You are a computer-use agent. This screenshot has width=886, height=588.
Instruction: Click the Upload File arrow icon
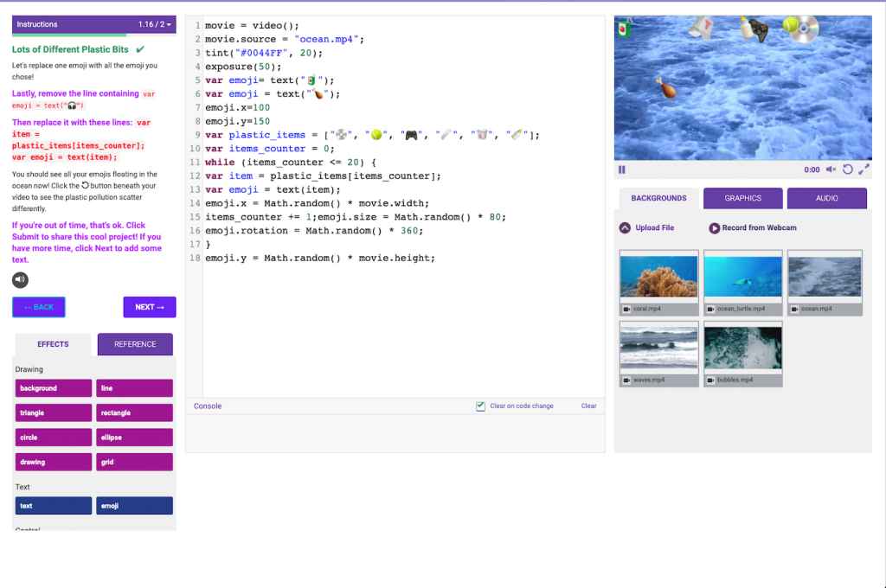(625, 227)
